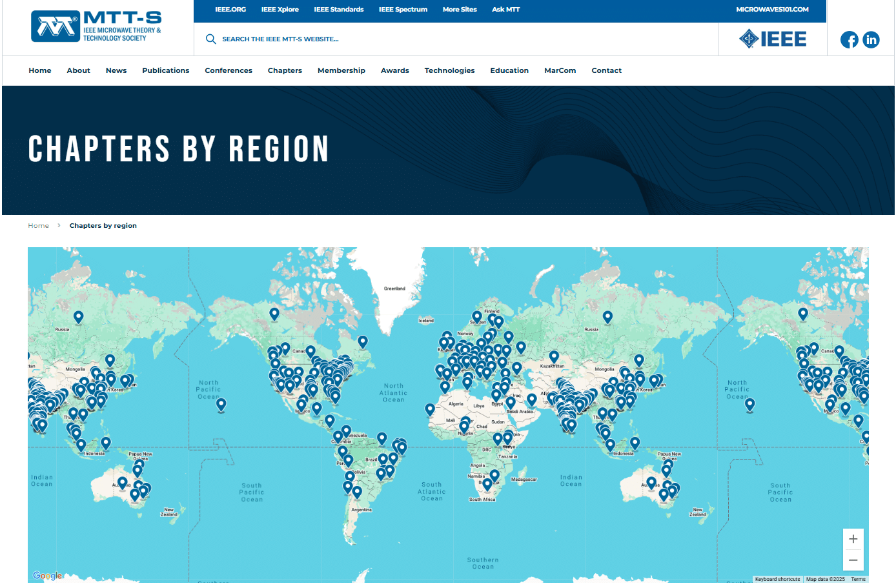
Task: Zoom in the map with plus button
Action: click(x=853, y=539)
